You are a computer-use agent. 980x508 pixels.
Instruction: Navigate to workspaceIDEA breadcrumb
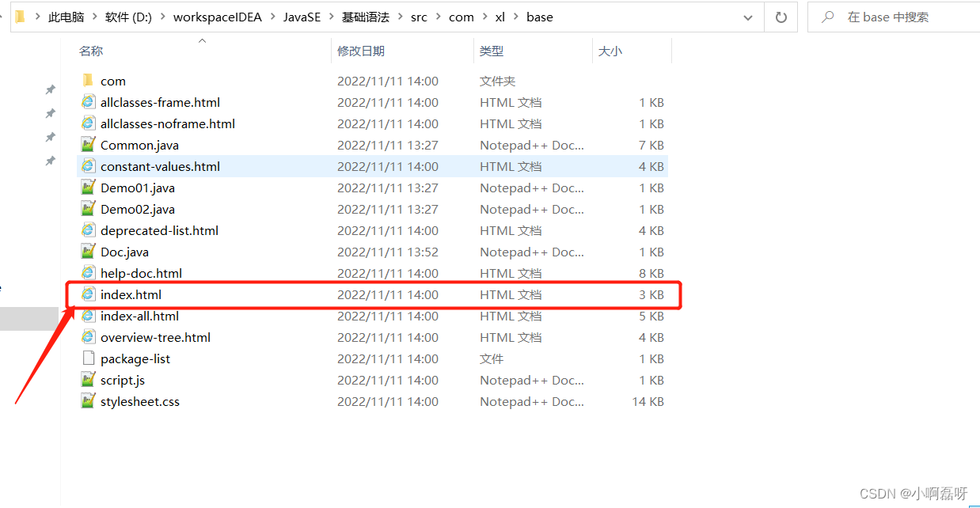218,17
